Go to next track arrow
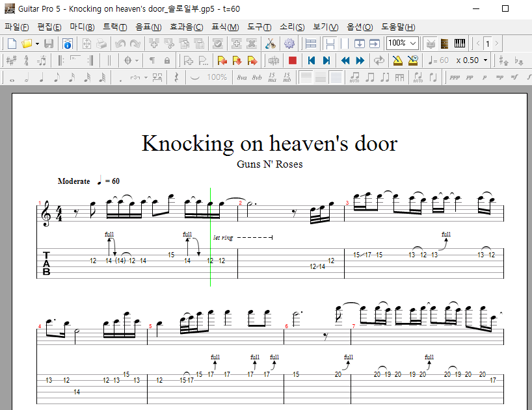 pos(497,44)
